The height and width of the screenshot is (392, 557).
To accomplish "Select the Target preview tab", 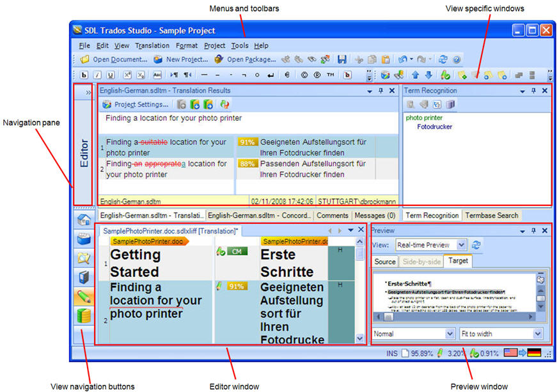I will (458, 261).
